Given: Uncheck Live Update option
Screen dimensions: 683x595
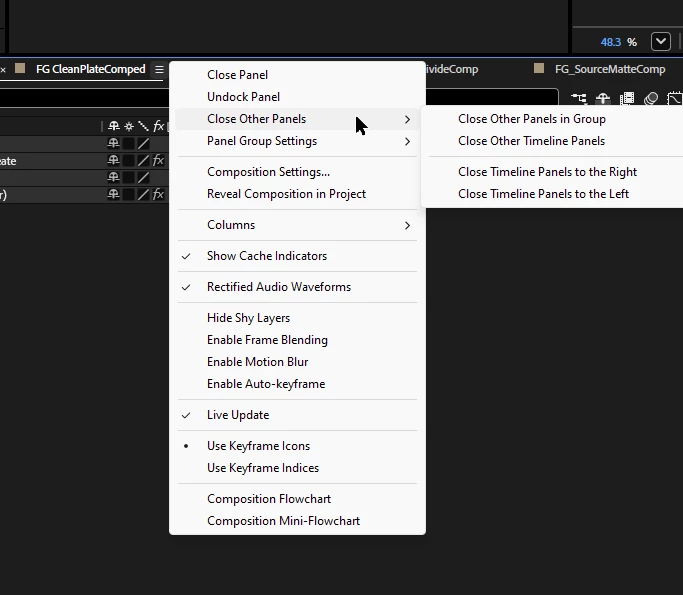Looking at the screenshot, I should [297, 415].
